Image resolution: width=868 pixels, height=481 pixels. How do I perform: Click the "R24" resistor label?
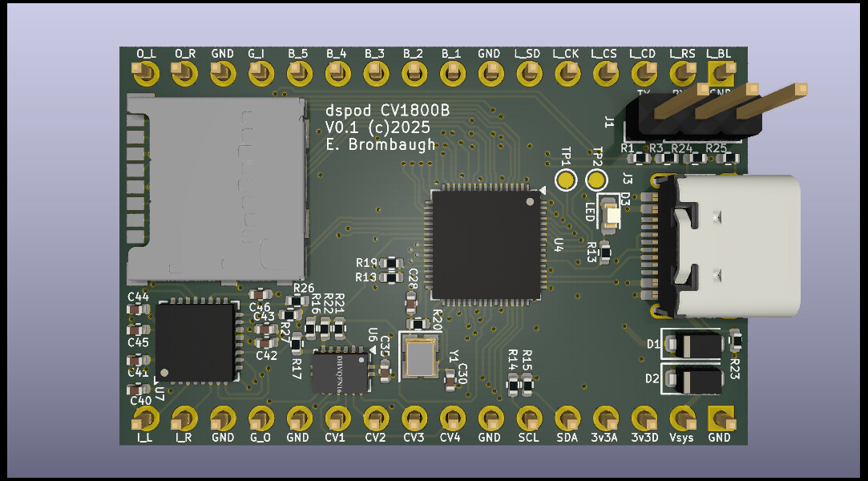[682, 148]
